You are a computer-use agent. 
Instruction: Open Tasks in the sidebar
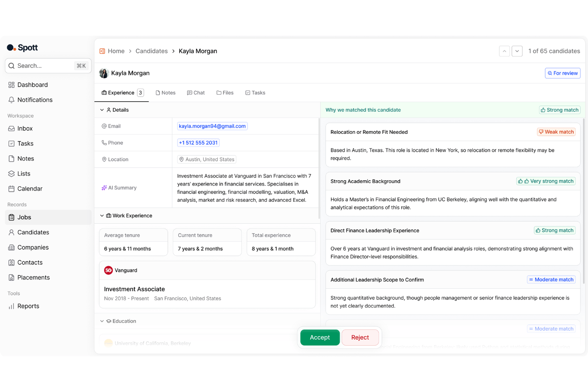tap(48, 143)
